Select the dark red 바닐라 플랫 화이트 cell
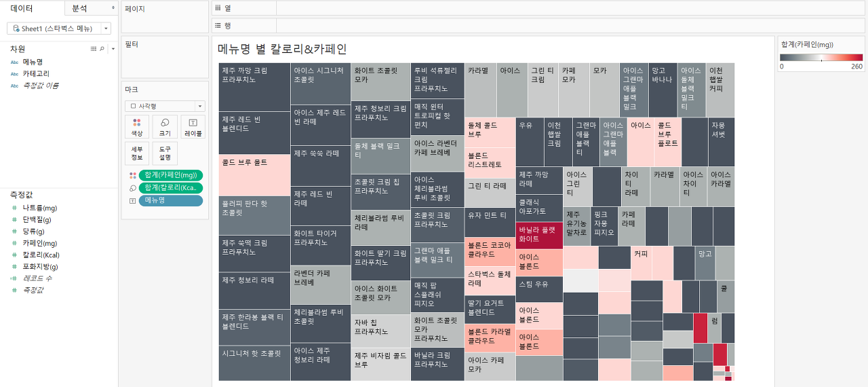Screen dimensions: 868x387 (539, 234)
